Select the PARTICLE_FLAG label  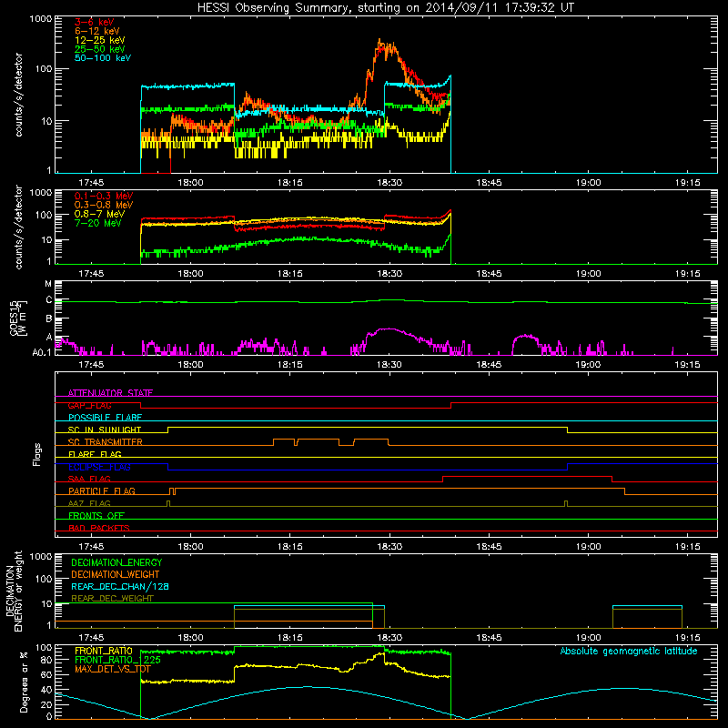[x=102, y=491]
